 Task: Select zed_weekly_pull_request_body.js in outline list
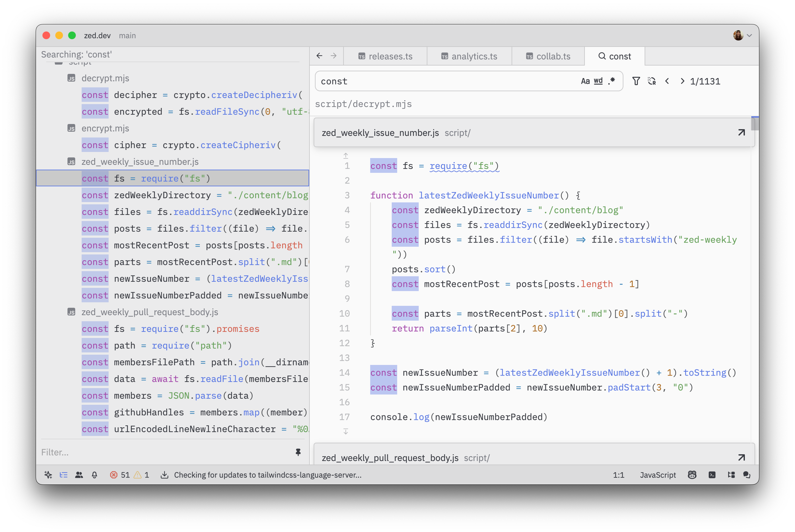click(x=150, y=312)
